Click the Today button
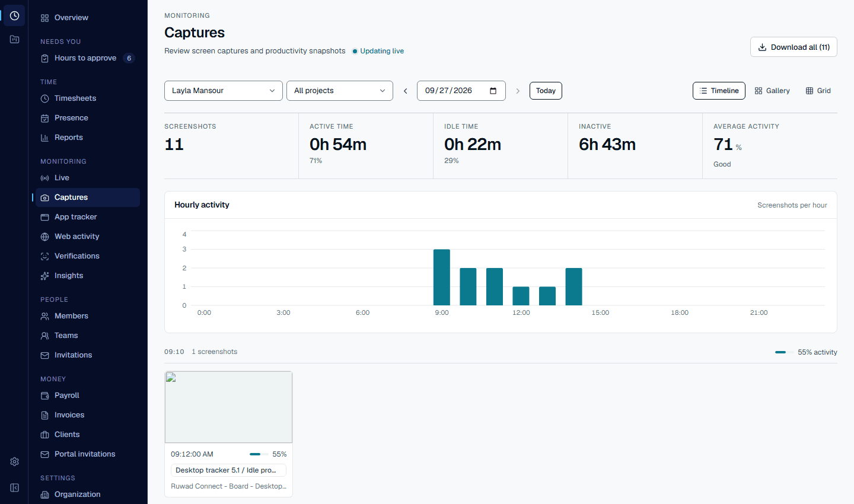Screen dimensions: 854x504 tap(546, 91)
